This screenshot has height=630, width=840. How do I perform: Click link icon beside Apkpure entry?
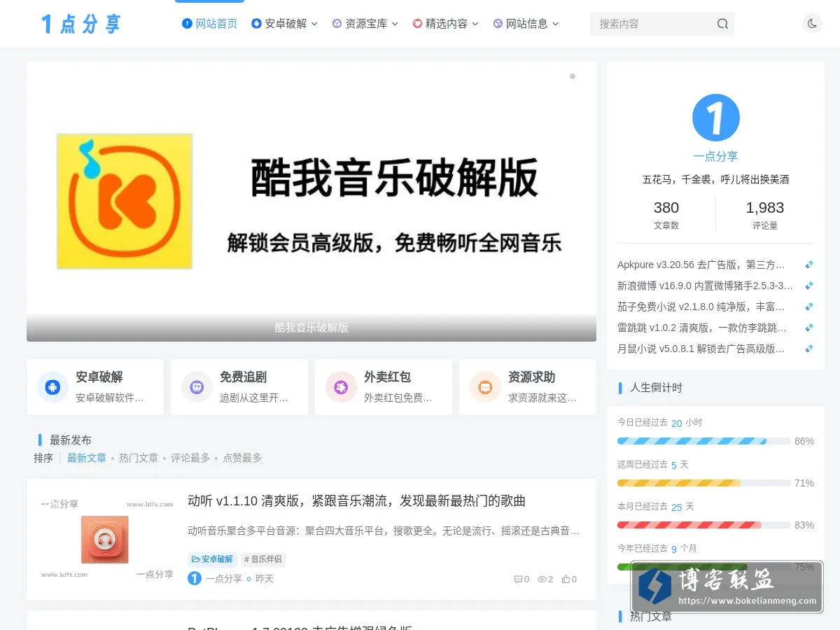click(809, 265)
